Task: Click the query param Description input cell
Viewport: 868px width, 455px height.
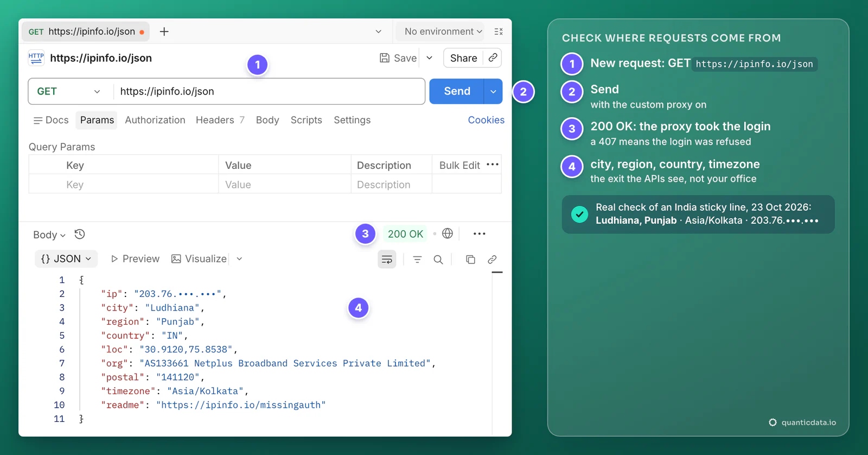Action: (392, 185)
